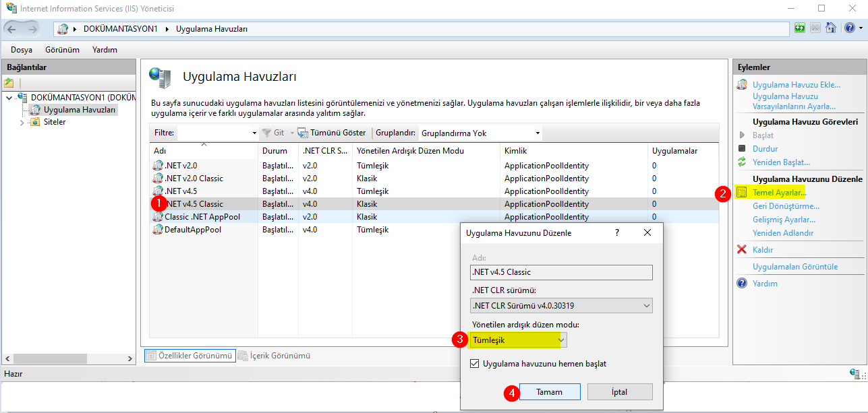Expand the Siteler tree node
868x413 pixels.
coord(22,123)
